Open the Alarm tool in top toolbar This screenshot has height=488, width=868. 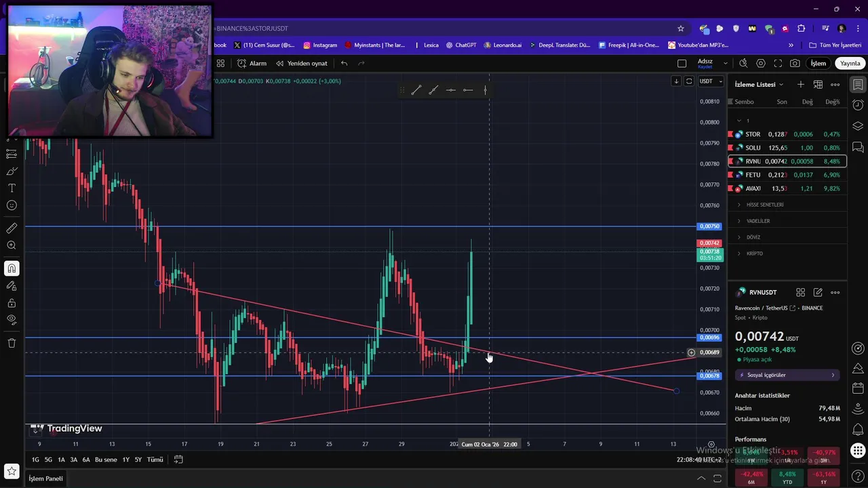[x=252, y=63]
